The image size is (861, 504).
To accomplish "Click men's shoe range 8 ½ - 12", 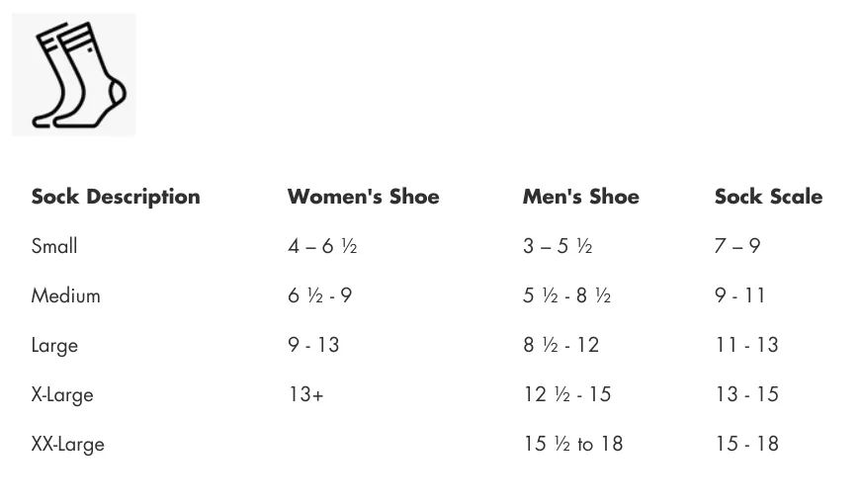I will 560,345.
